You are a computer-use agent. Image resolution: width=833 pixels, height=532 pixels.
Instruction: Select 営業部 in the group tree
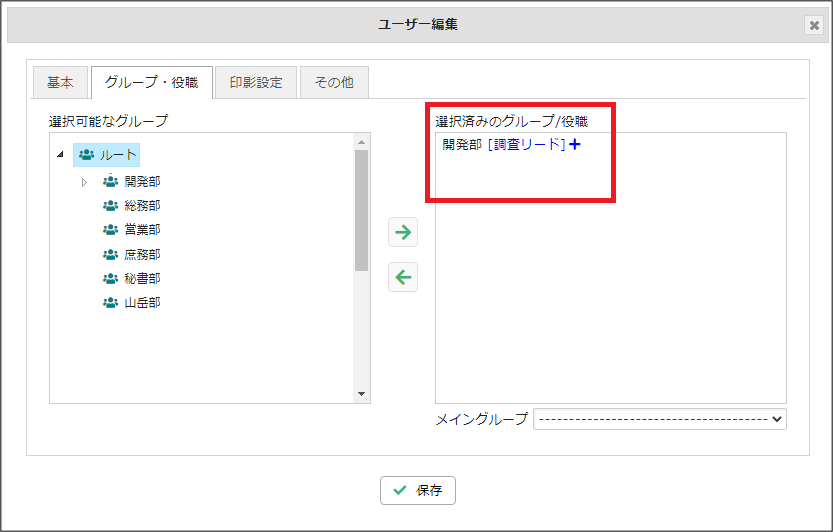[x=142, y=230]
